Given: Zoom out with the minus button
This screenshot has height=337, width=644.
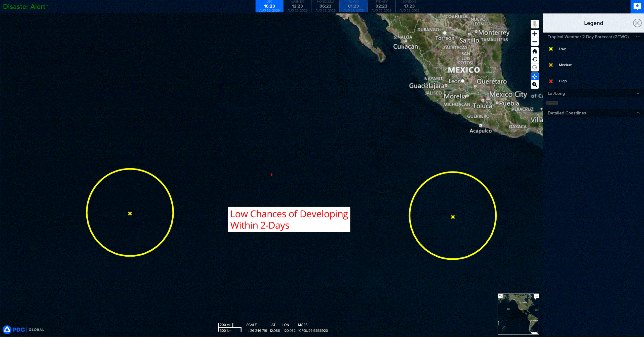Looking at the screenshot, I should (535, 42).
